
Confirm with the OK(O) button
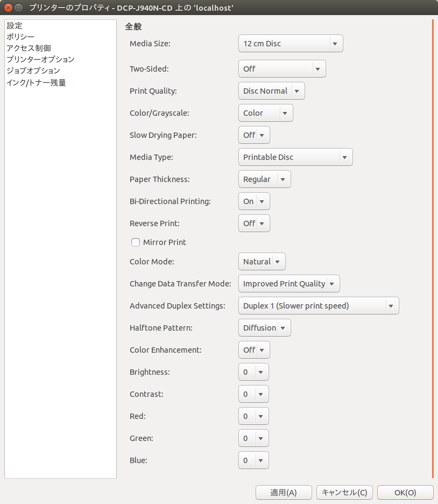(x=405, y=493)
